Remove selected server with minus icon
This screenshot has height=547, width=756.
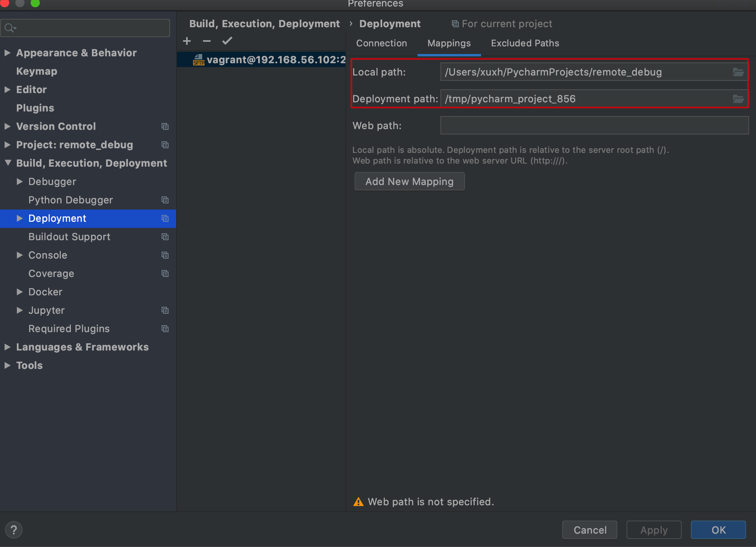(207, 41)
